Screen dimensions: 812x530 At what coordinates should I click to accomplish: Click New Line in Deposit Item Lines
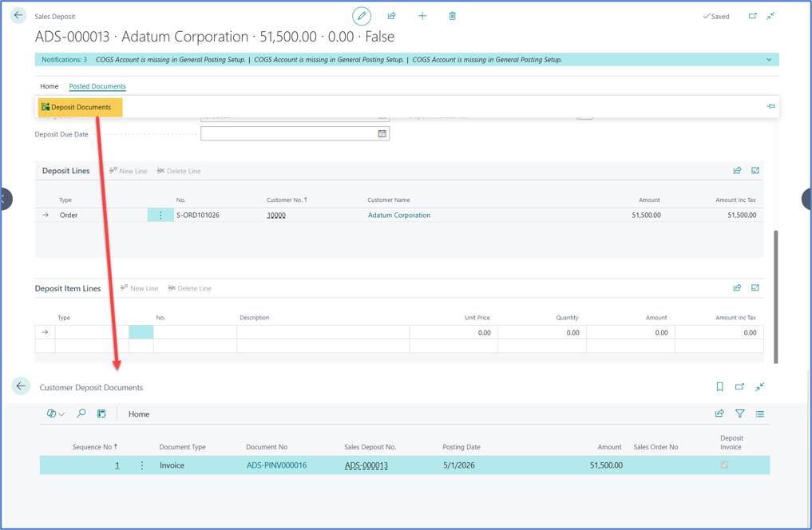[139, 288]
